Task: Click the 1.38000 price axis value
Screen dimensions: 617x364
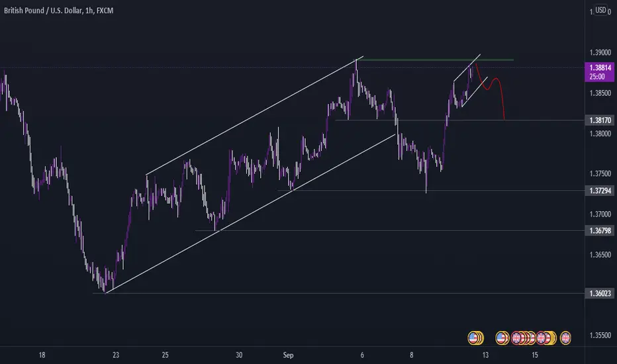Action: [600, 134]
